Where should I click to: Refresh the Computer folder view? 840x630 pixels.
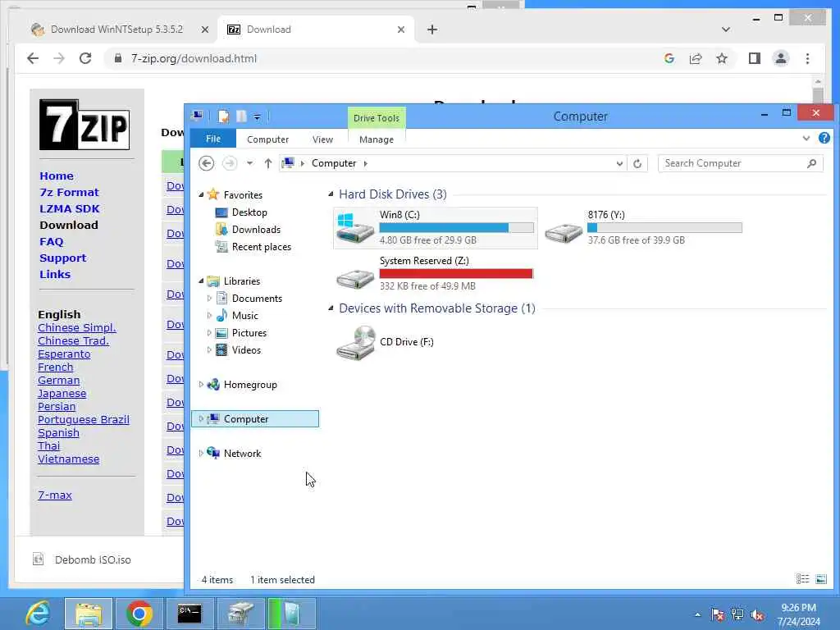(637, 163)
